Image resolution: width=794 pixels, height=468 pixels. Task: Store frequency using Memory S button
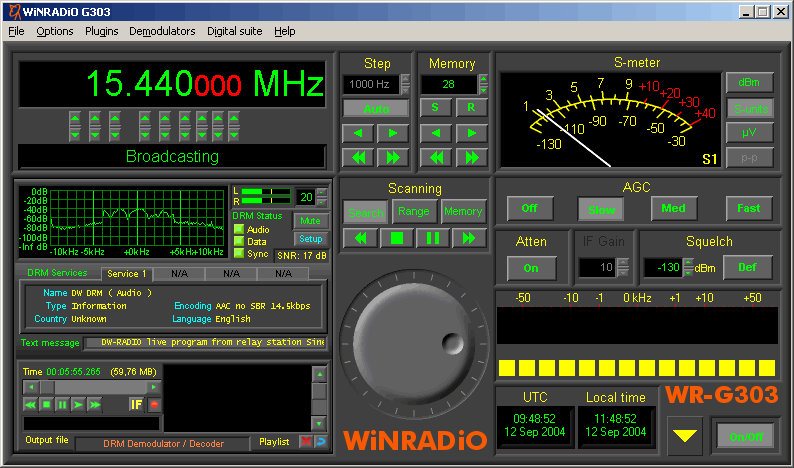point(435,107)
